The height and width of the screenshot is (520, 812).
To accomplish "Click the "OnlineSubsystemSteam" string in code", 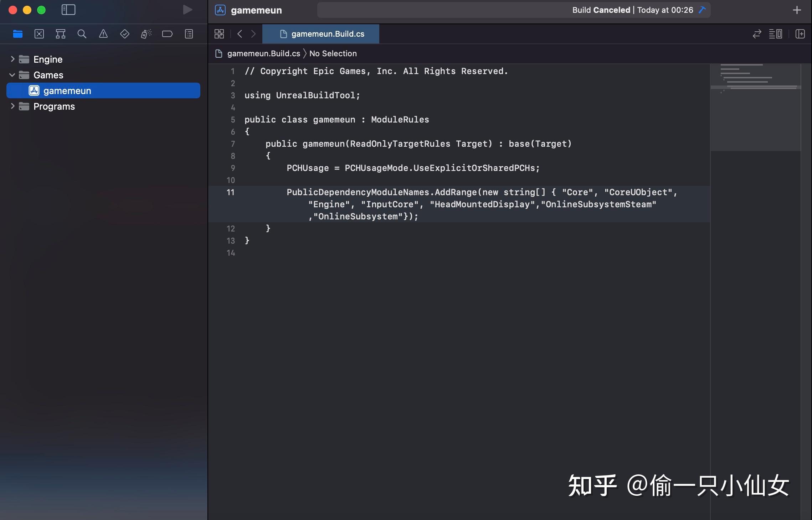I will point(598,204).
